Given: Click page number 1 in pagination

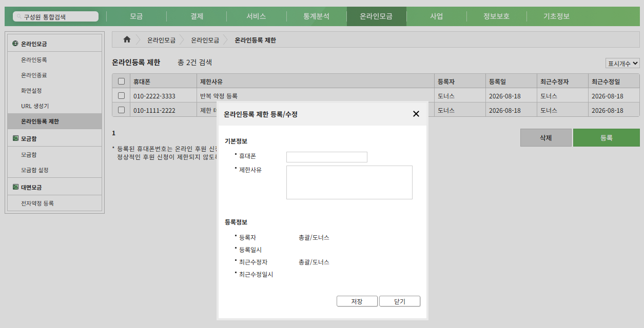Looking at the screenshot, I should click(x=114, y=133).
